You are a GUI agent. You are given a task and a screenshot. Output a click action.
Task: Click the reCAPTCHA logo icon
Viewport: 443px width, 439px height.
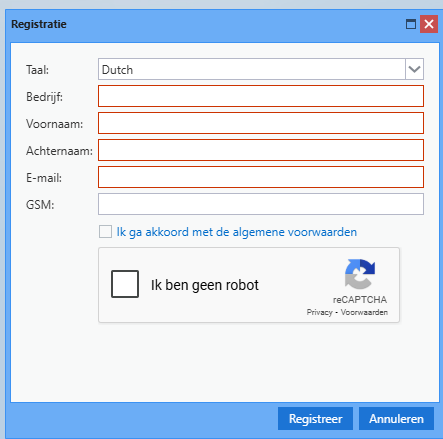360,274
